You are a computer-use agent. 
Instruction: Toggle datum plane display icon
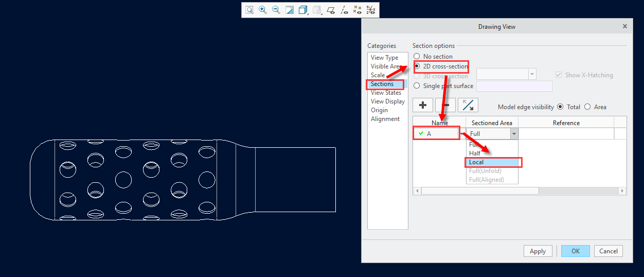pos(331,10)
